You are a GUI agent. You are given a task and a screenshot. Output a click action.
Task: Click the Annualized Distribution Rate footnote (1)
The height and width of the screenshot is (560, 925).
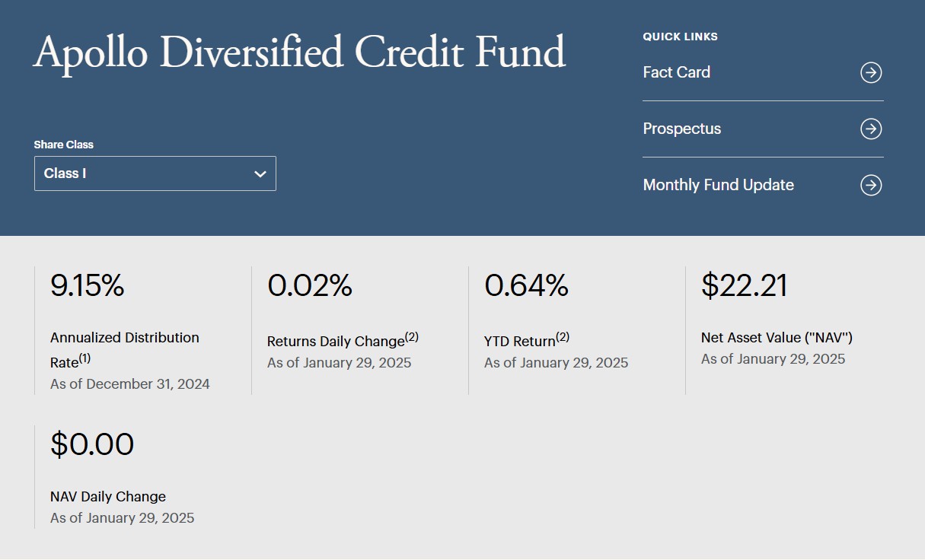(85, 358)
